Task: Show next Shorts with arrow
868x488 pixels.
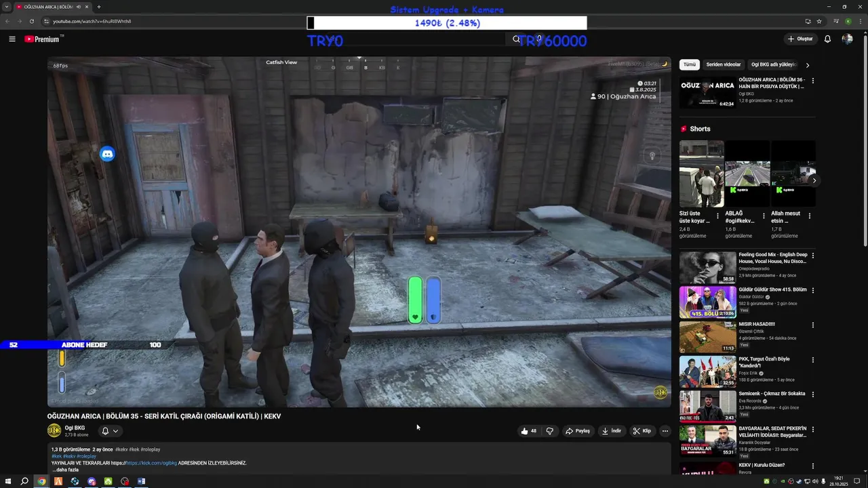Action: click(x=814, y=180)
